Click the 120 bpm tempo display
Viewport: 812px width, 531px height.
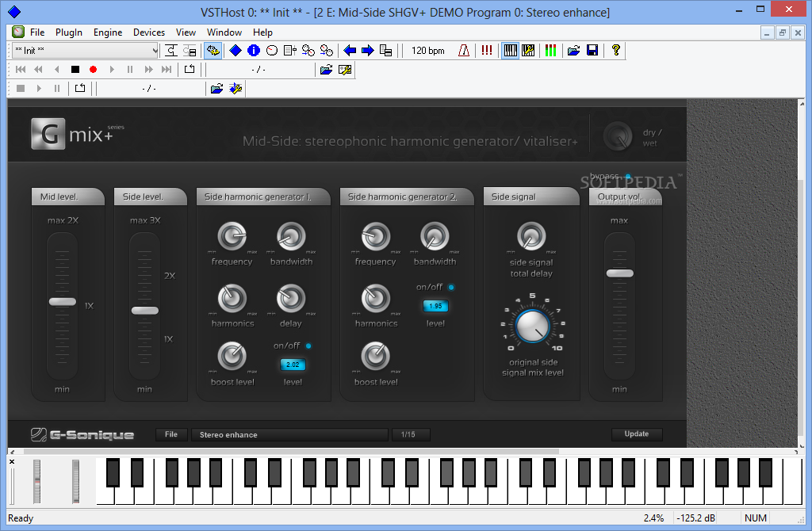click(x=428, y=50)
